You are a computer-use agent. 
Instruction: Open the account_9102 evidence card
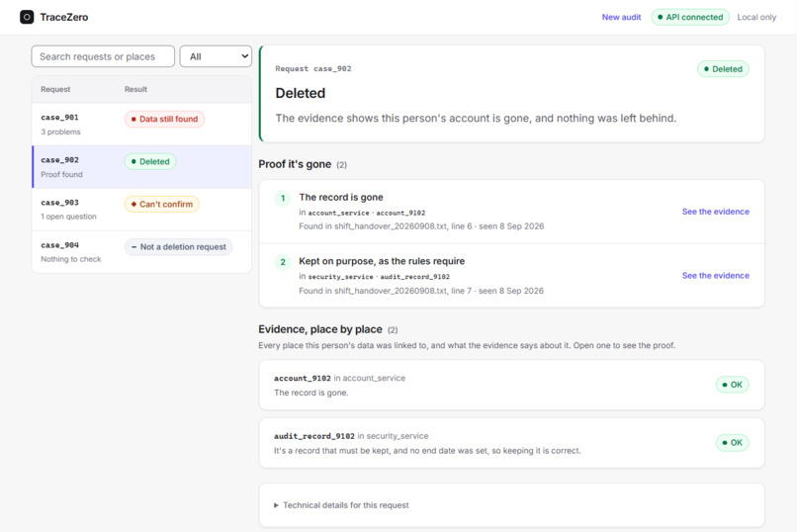(511, 385)
